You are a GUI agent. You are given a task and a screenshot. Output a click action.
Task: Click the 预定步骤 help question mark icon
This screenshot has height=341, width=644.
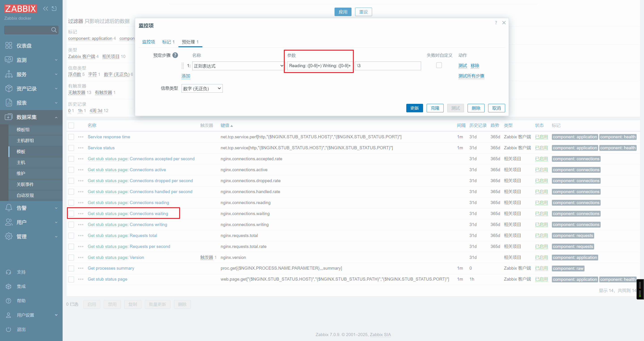[x=175, y=55]
